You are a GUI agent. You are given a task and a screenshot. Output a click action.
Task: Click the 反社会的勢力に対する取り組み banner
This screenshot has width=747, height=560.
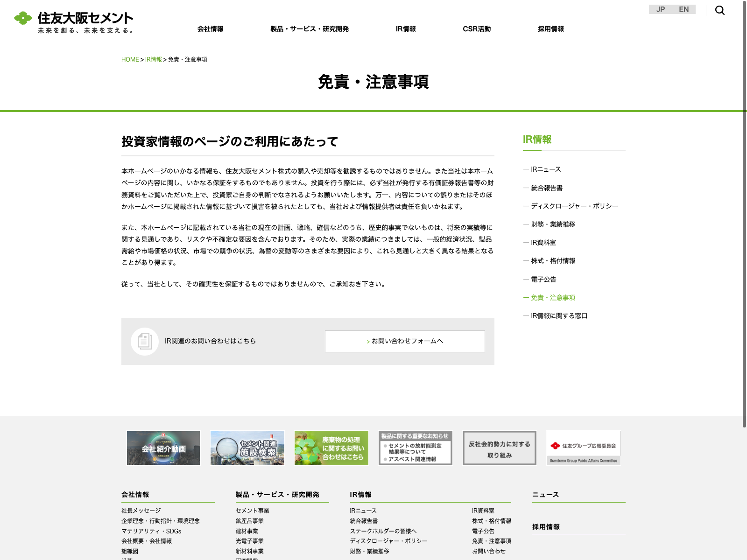pyautogui.click(x=500, y=448)
